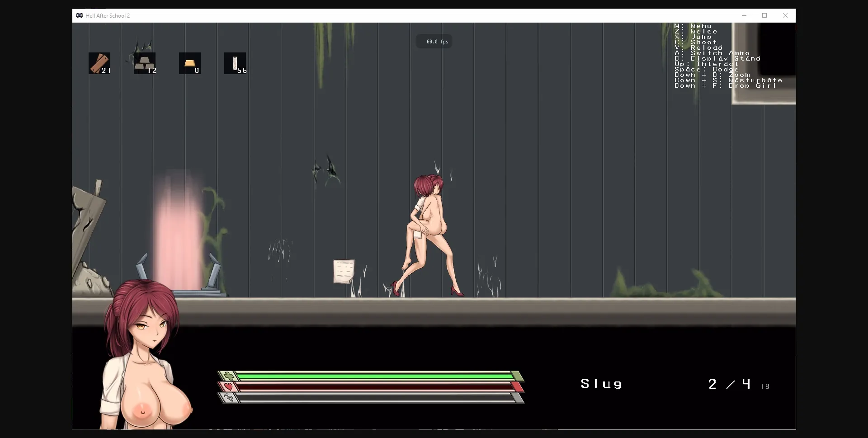
Task: Click the gamepad icon in the title bar
Action: point(79,15)
